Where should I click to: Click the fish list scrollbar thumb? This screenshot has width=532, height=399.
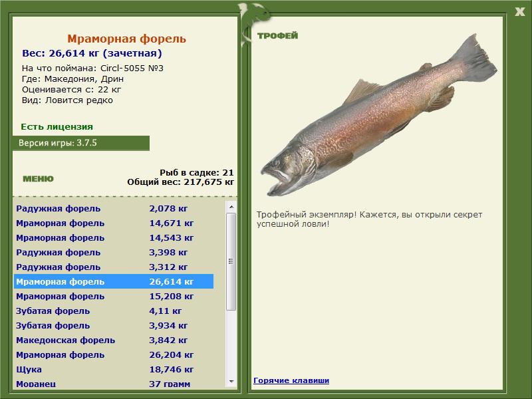coord(231,261)
